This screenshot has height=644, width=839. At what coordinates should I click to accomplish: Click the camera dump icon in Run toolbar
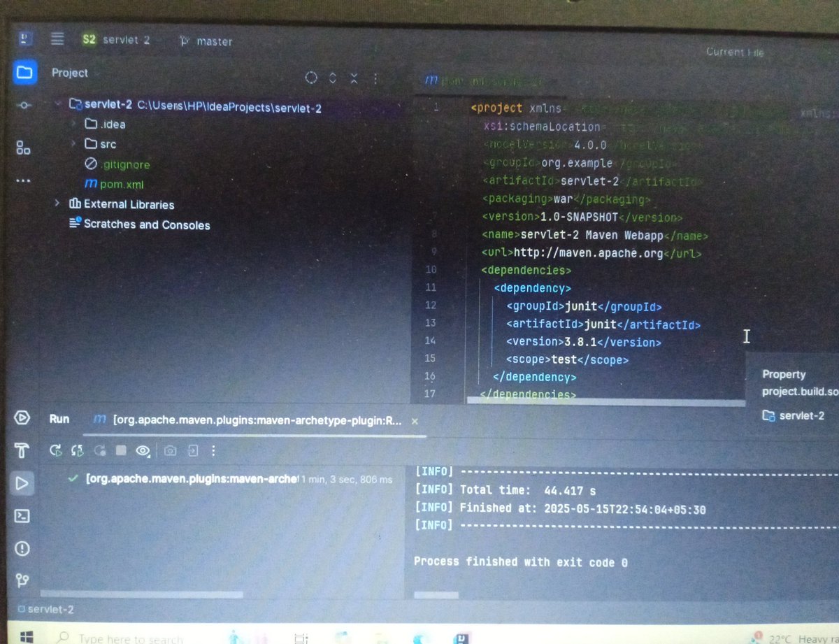coord(170,451)
